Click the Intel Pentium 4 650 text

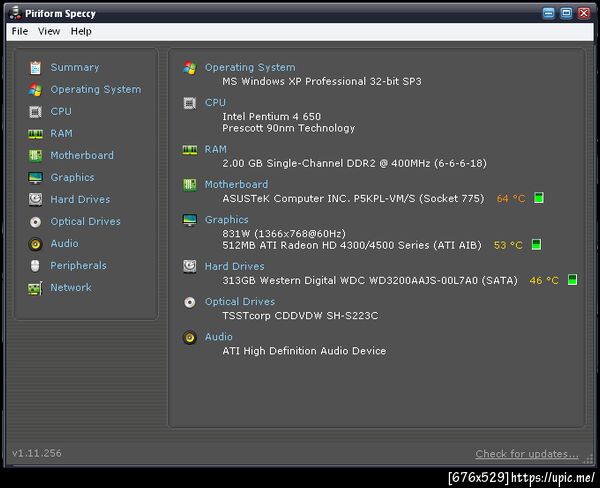tap(272, 117)
